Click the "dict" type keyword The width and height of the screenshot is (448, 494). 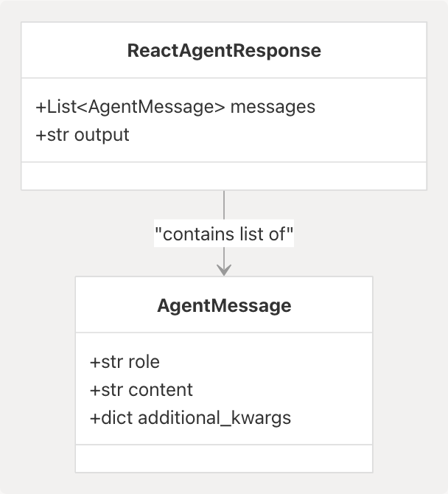click(x=116, y=418)
